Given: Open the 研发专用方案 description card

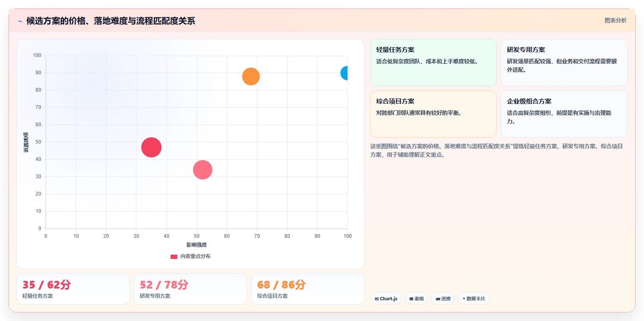Looking at the screenshot, I should pos(564,63).
